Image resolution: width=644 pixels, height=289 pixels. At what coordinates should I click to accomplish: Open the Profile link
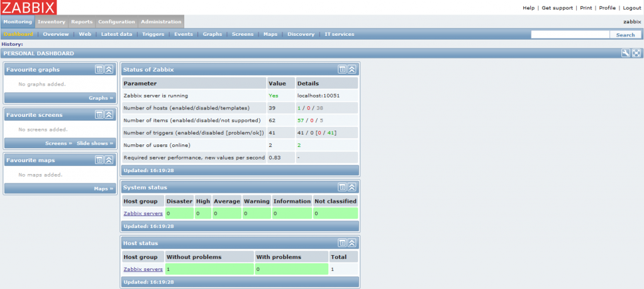(x=608, y=8)
